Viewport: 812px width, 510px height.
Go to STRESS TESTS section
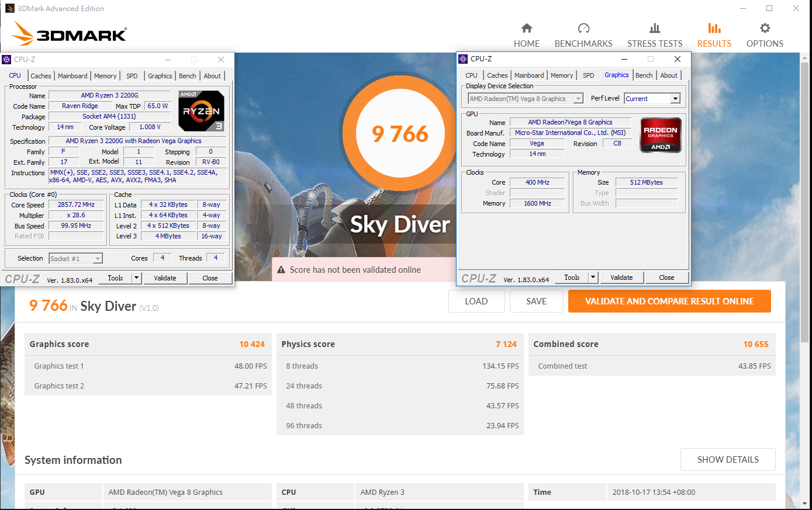[655, 36]
